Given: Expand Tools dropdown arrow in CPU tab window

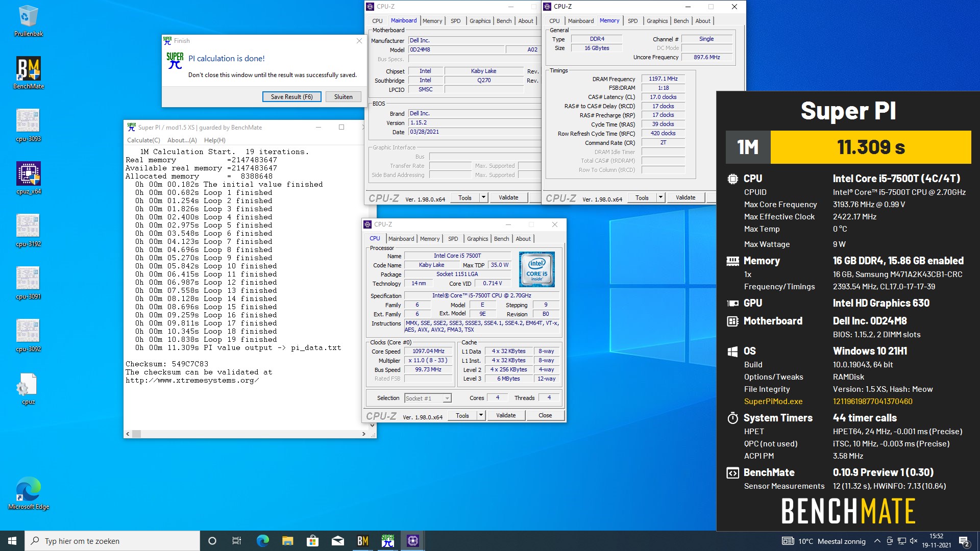Looking at the screenshot, I should click(480, 415).
